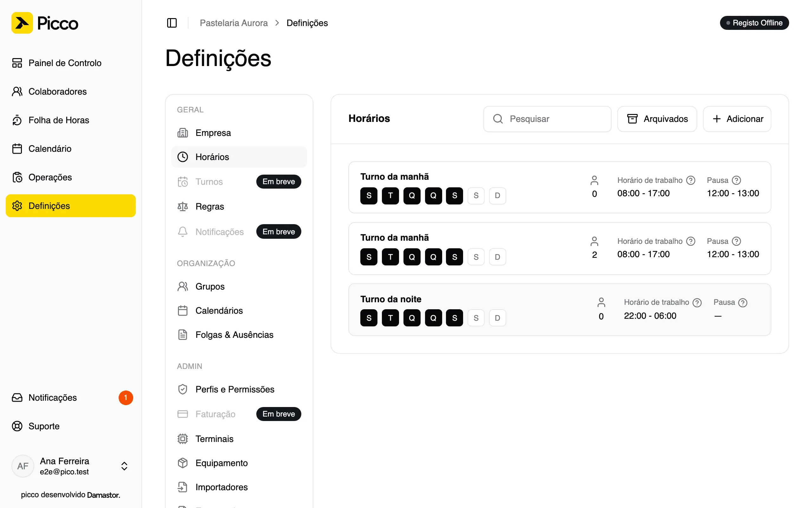Click the AF avatar

(23, 466)
